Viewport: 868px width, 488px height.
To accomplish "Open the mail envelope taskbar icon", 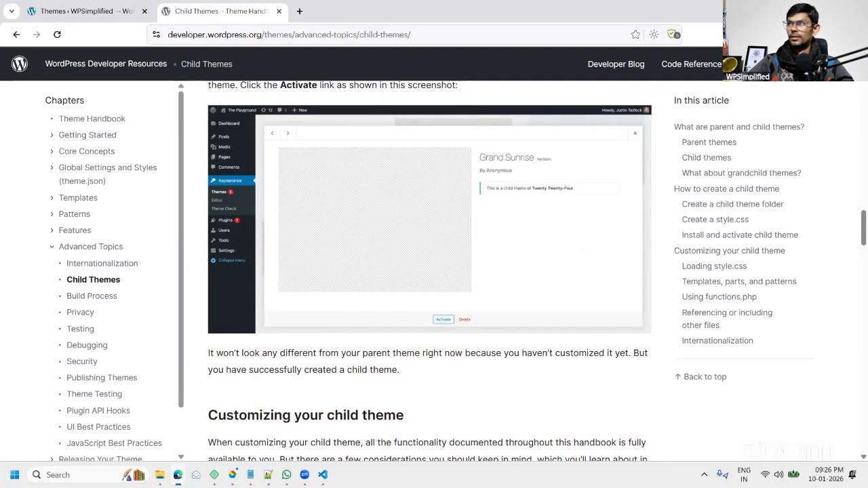I will (196, 474).
